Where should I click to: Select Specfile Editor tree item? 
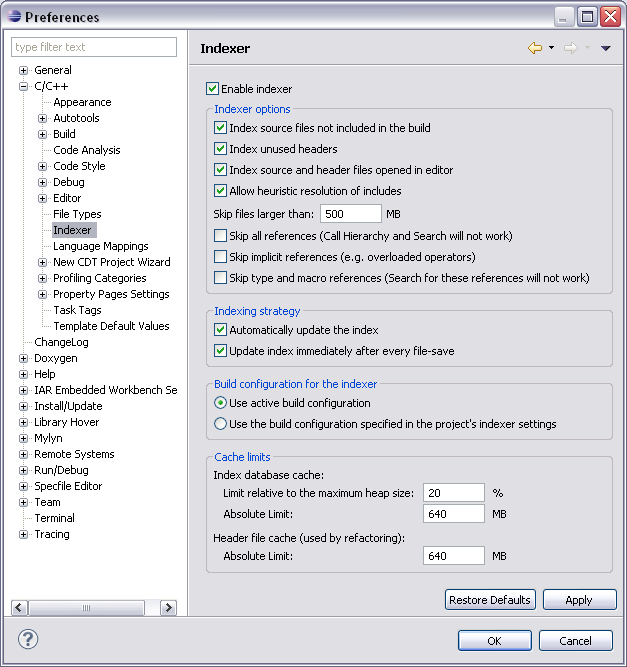68,486
